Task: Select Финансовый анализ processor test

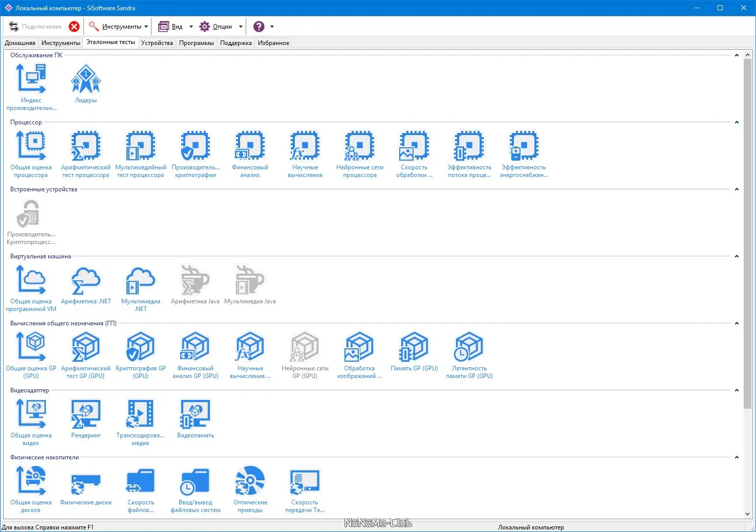Action: pos(250,154)
